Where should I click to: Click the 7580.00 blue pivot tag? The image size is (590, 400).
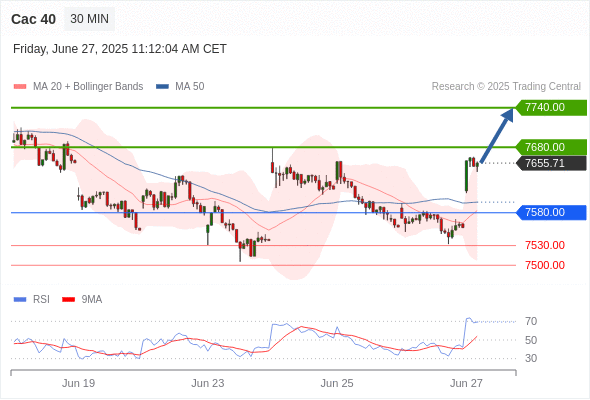[x=551, y=213]
